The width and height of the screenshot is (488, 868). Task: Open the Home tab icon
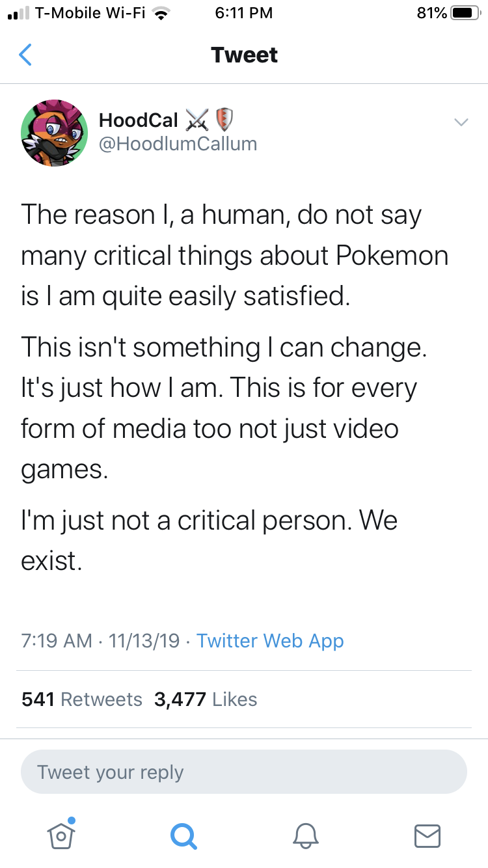click(60, 834)
